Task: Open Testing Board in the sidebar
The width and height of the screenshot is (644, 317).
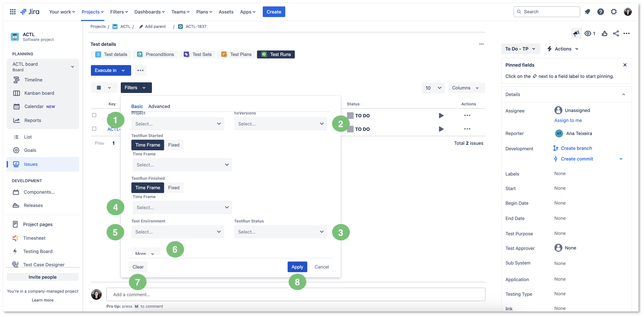Action: 38,251
